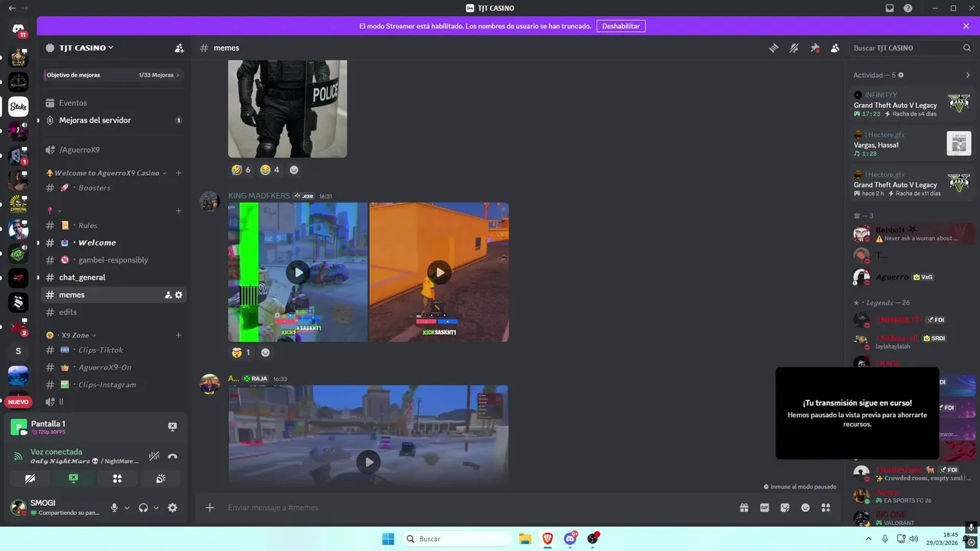Join the /AguerroX9 voice channel
This screenshot has height=551, width=980.
click(113, 150)
